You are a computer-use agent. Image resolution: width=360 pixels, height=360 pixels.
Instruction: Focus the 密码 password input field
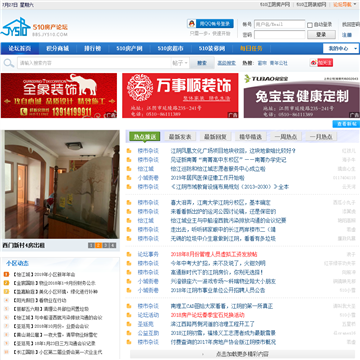coord(279,34)
